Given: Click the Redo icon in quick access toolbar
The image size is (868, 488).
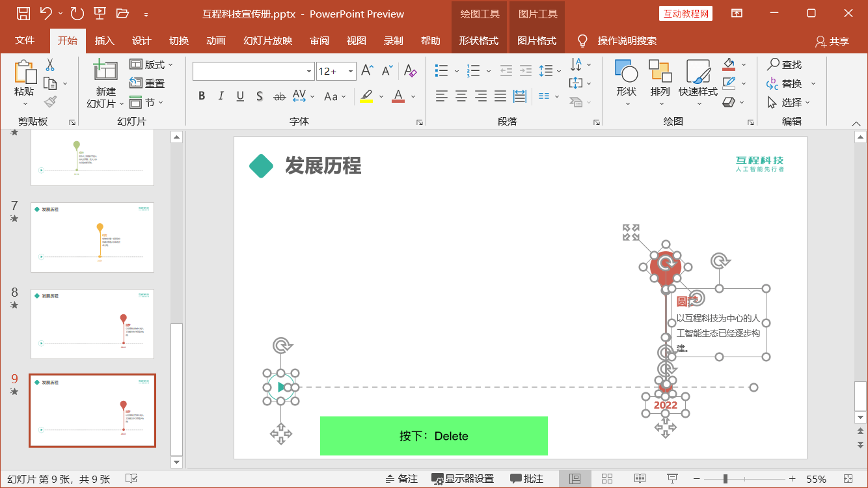Looking at the screenshot, I should click(77, 14).
